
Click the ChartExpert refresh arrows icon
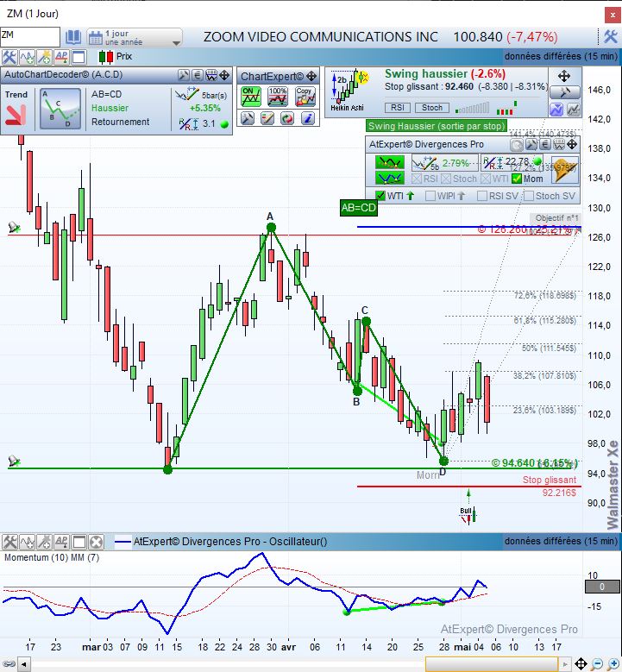coord(287,118)
